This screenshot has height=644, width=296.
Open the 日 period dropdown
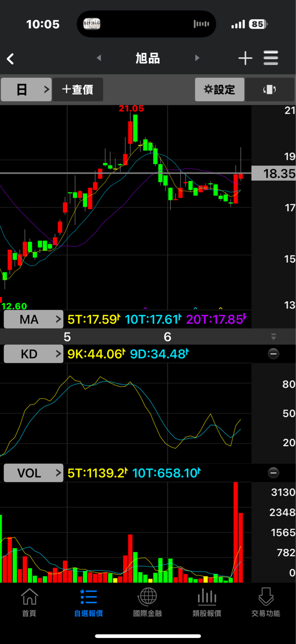26,90
